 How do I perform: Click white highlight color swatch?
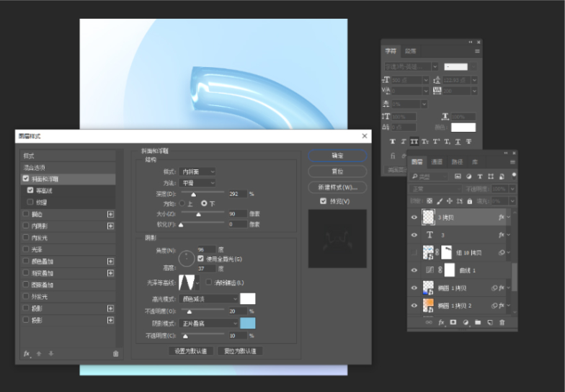point(248,298)
